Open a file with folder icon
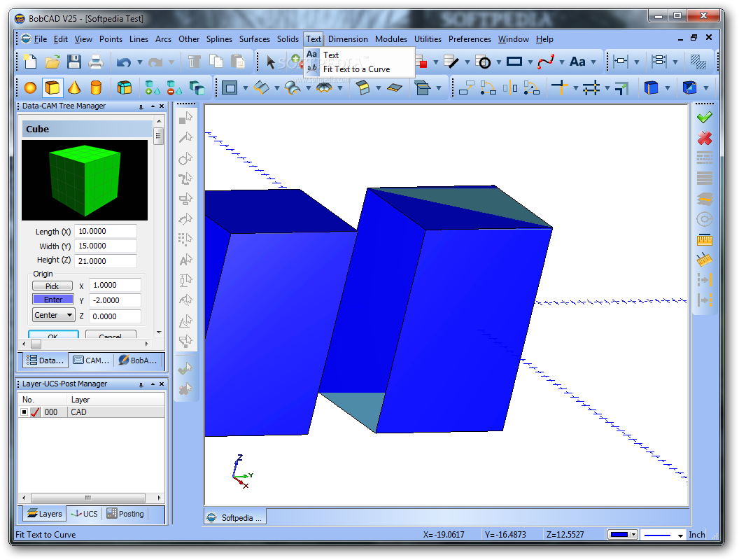 tap(52, 62)
